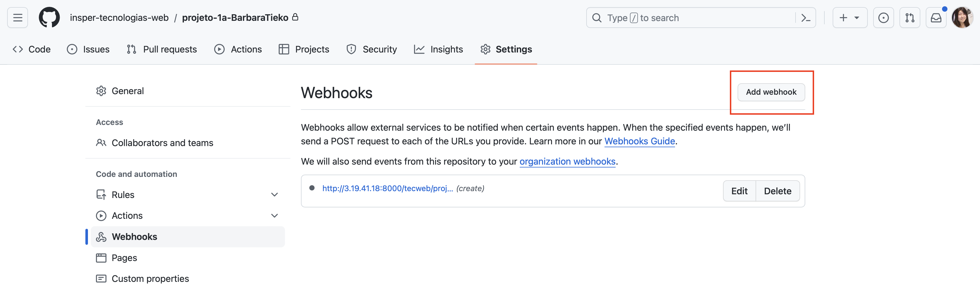Edit the existing webhook

coord(739,191)
